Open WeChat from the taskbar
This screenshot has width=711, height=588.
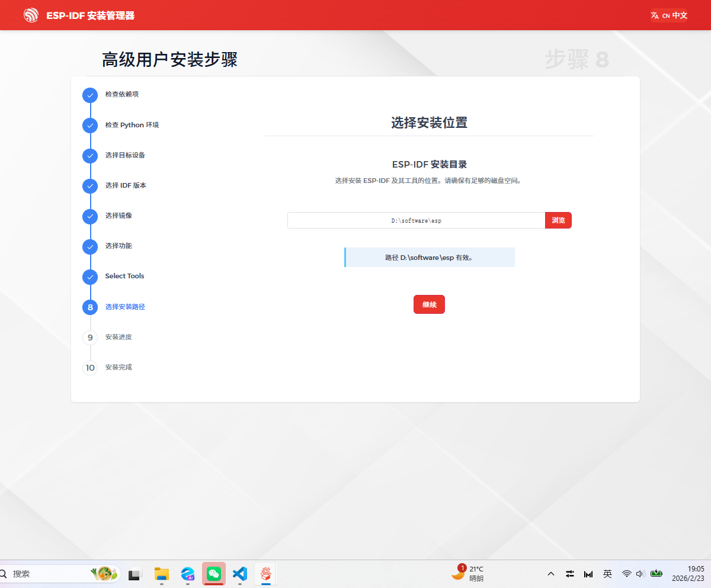point(214,574)
